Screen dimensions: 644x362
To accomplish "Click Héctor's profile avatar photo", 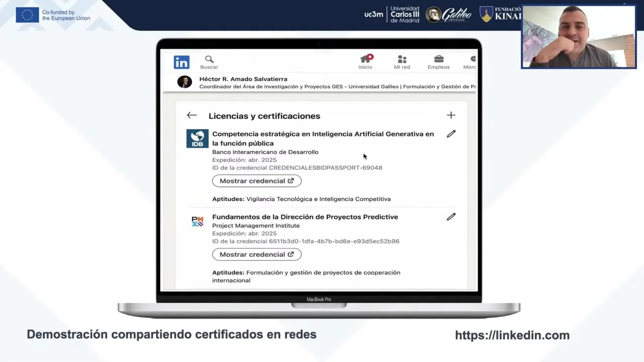I will coord(185,82).
